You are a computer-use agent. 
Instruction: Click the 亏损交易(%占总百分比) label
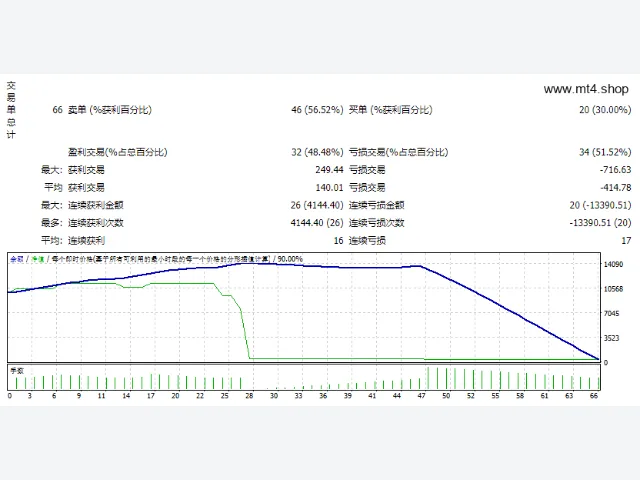[398, 152]
